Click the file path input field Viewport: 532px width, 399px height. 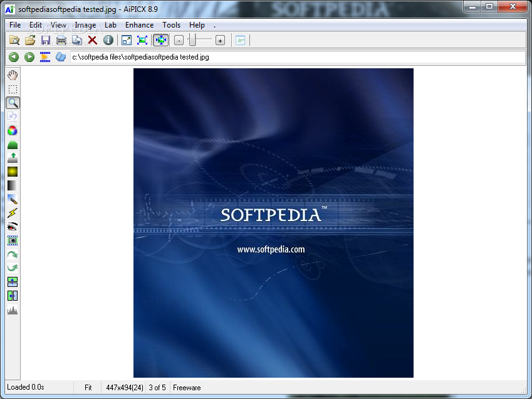pyautogui.click(x=298, y=57)
